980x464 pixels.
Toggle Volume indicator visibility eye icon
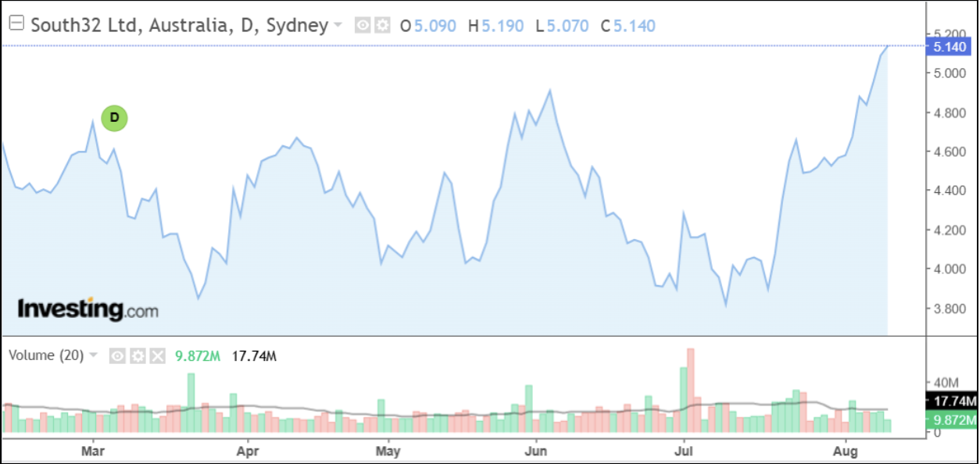[x=117, y=356]
